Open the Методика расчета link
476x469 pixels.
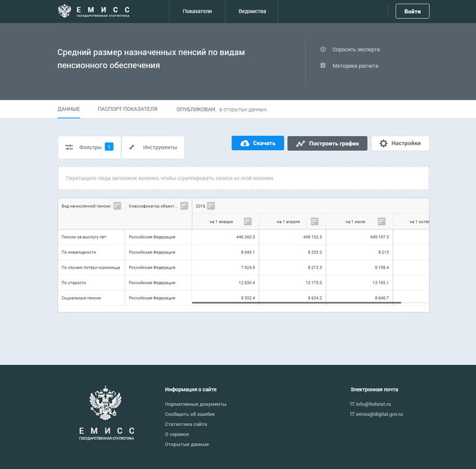(355, 66)
